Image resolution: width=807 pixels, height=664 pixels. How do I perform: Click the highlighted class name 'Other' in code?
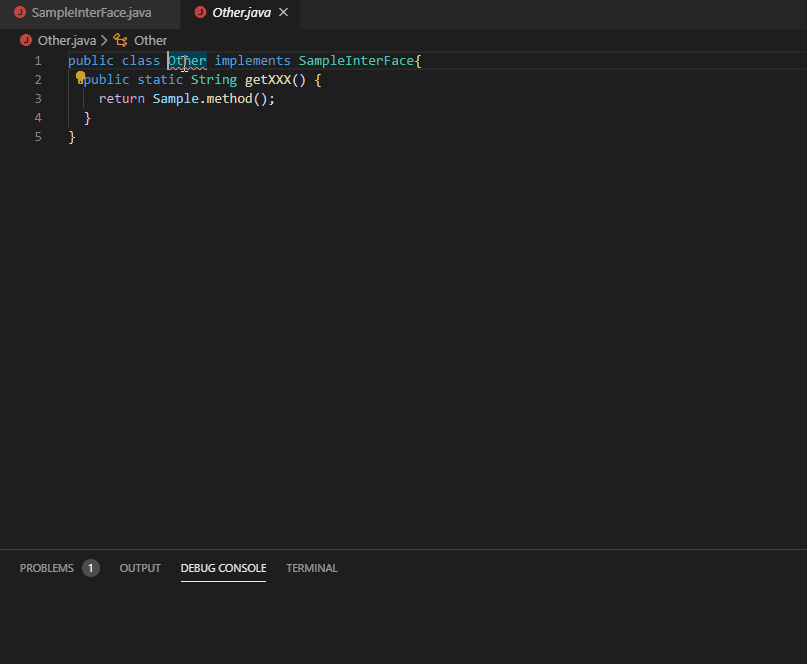(x=187, y=61)
